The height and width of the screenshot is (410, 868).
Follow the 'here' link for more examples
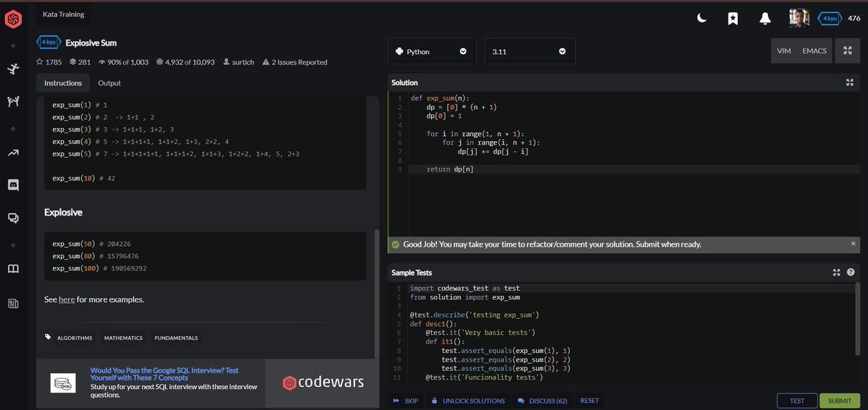click(x=67, y=299)
